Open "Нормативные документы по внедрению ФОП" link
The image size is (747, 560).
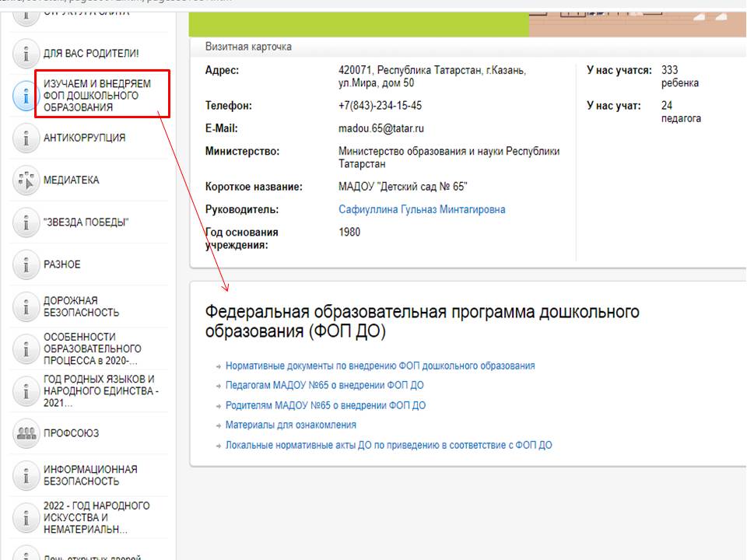pyautogui.click(x=380, y=366)
